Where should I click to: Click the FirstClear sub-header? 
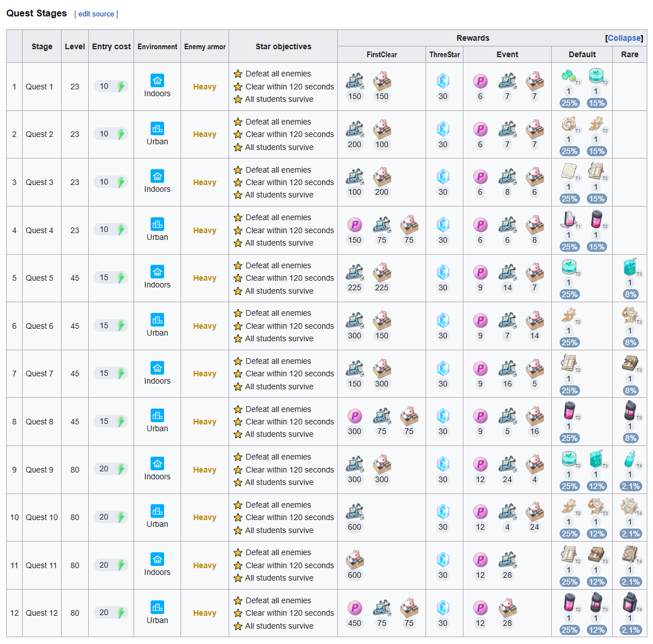(381, 54)
